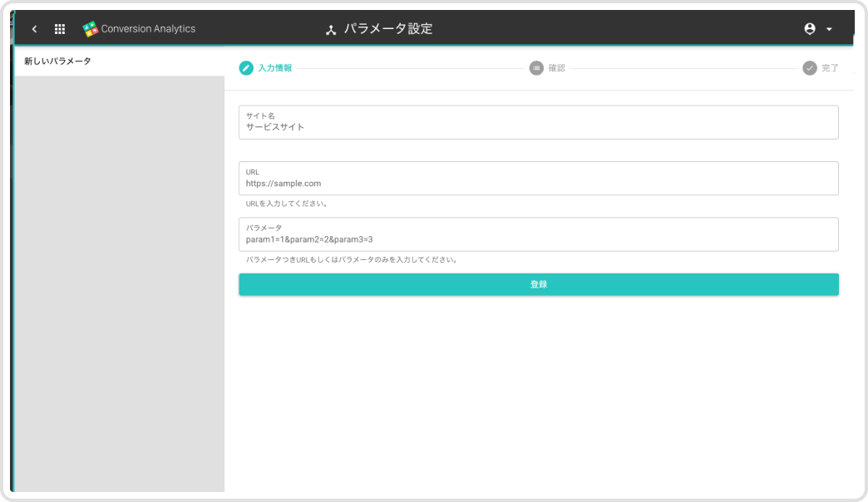Expand the account dropdown caret
The height and width of the screenshot is (502, 868).
coord(829,29)
